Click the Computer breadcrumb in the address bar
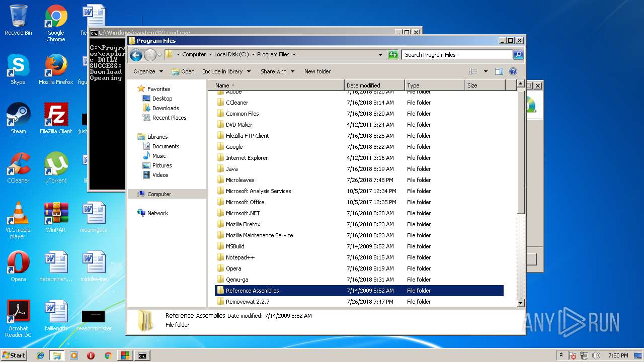This screenshot has width=644, height=362. tap(194, 55)
